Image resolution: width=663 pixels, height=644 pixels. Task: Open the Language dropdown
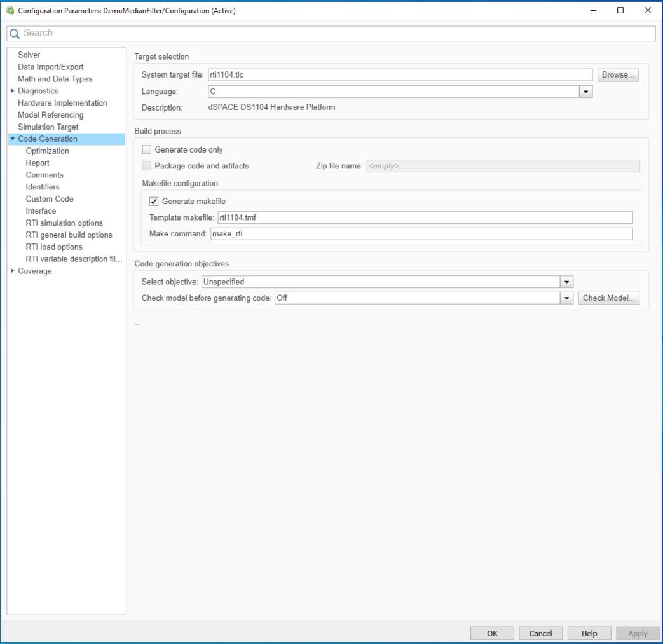pyautogui.click(x=585, y=92)
